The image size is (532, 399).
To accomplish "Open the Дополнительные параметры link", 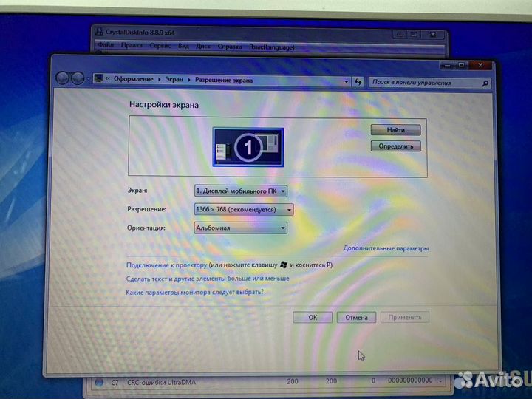I will click(386, 248).
